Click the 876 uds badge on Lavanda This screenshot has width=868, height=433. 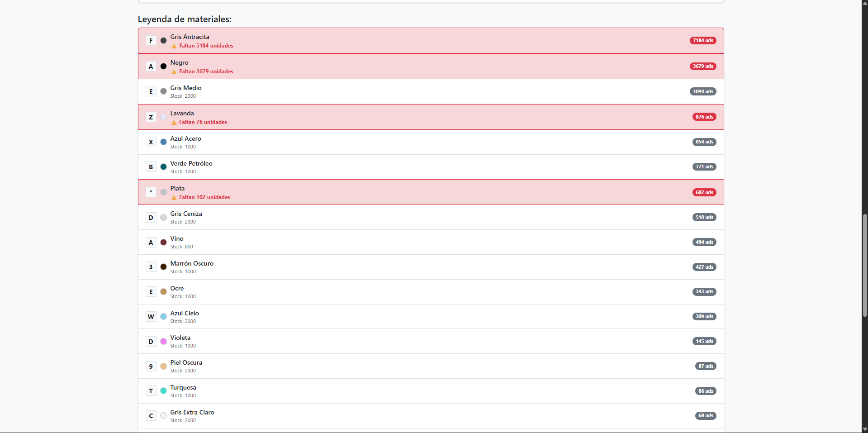click(704, 117)
